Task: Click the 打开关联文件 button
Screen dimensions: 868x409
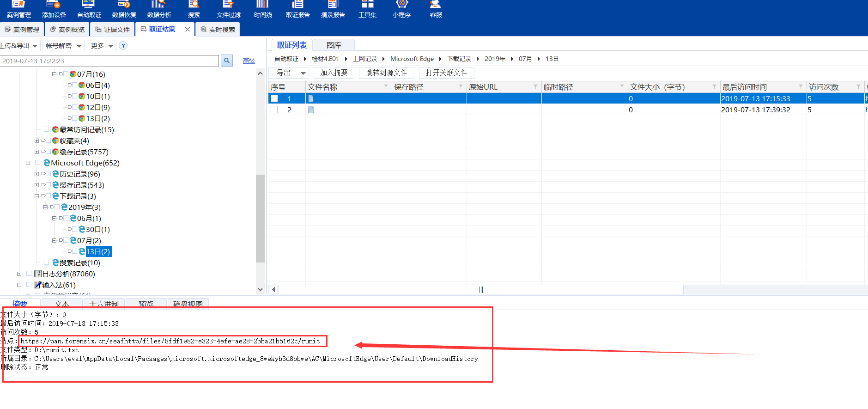Action: 447,73
